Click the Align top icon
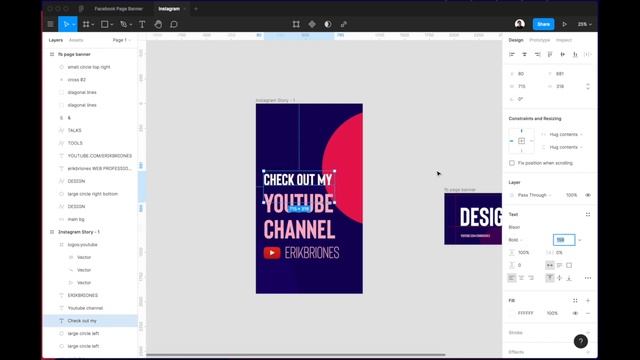Screen dimensions: 640x360 [550, 54]
